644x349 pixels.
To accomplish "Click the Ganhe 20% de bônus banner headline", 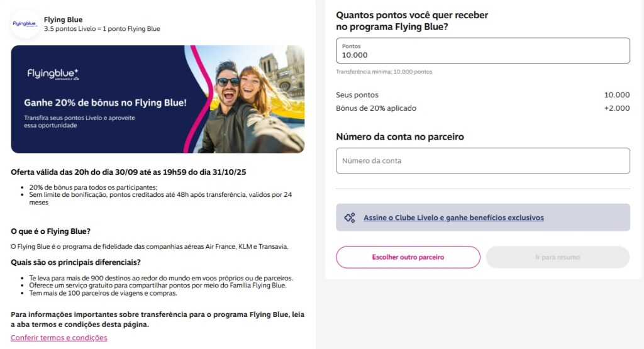I will (x=105, y=102).
